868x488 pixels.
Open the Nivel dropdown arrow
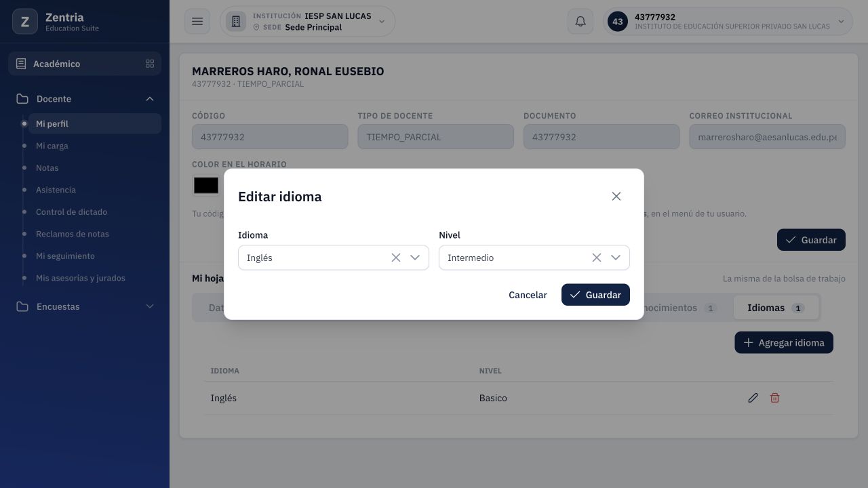tap(616, 258)
